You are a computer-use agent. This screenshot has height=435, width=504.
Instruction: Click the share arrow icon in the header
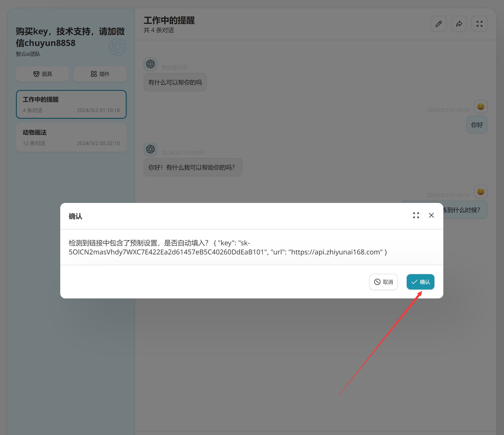(459, 24)
